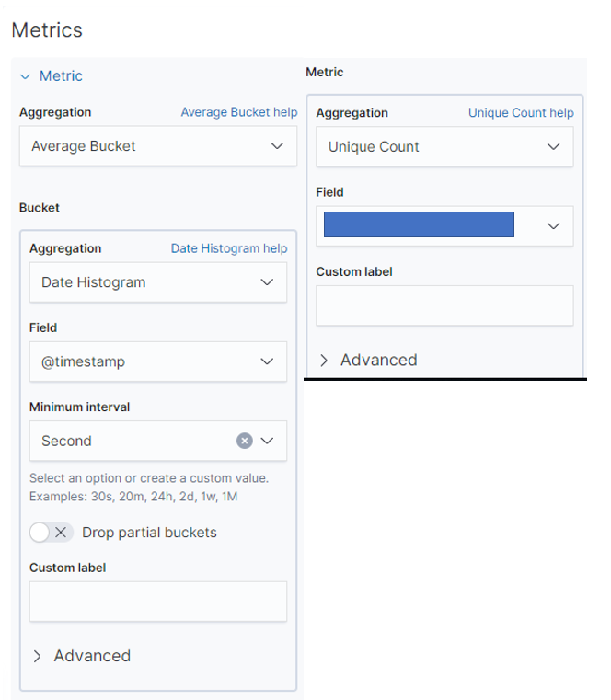Open the Average Bucket aggregation dropdown
The height and width of the screenshot is (700, 611).
pyautogui.click(x=157, y=146)
